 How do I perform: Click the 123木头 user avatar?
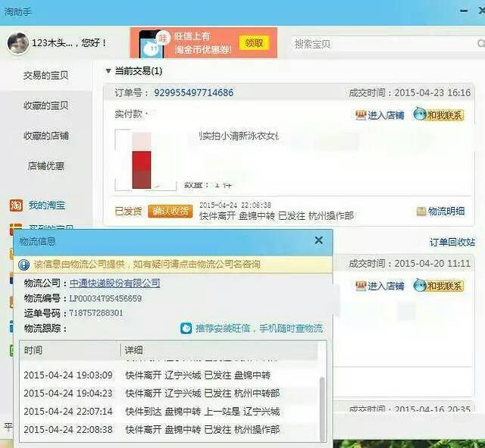[x=18, y=43]
